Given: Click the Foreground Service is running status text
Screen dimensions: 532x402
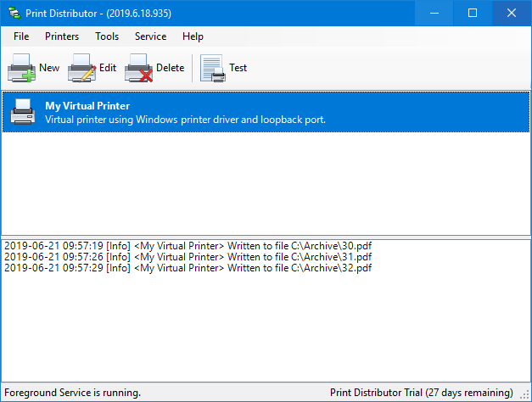Looking at the screenshot, I should (72, 393).
